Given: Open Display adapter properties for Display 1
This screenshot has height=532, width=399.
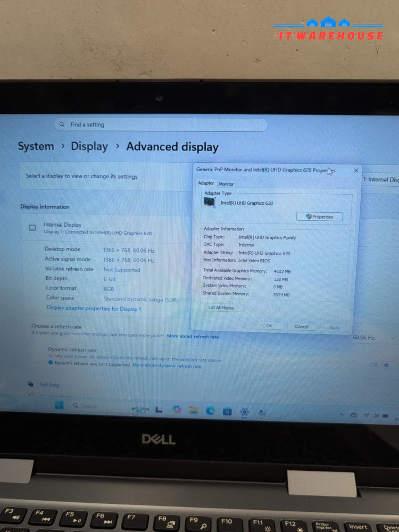Looking at the screenshot, I should click(94, 309).
